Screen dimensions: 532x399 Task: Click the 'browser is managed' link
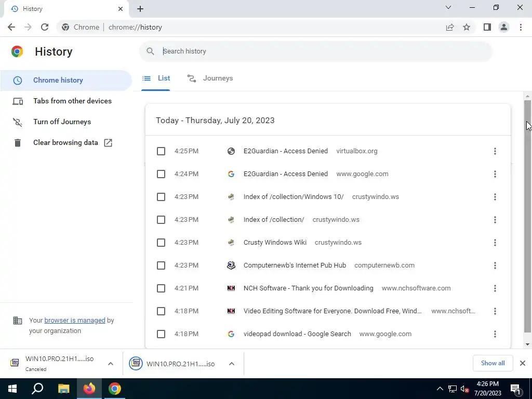75,320
